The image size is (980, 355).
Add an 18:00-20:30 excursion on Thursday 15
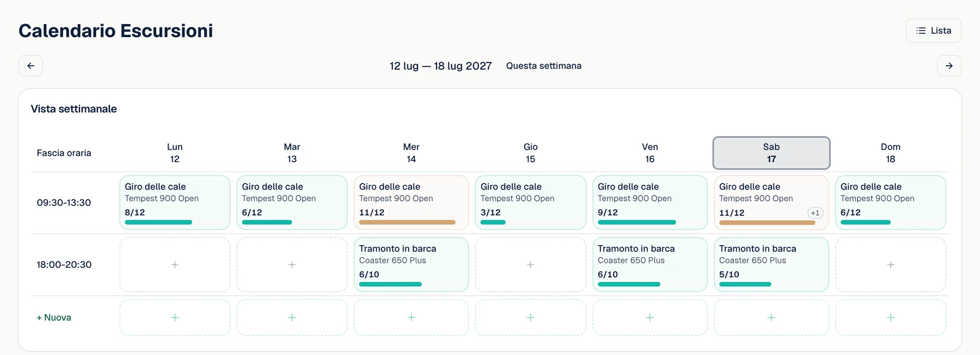(531, 264)
